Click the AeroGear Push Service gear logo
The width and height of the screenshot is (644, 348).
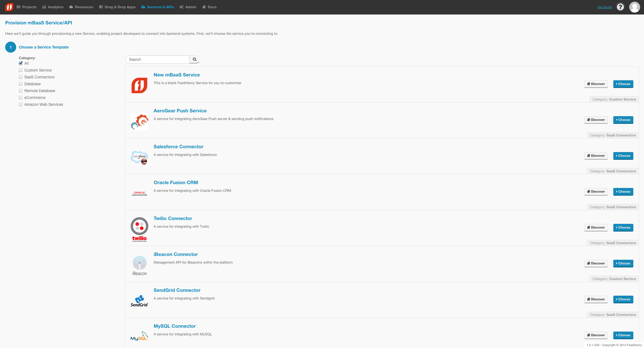coord(139,122)
